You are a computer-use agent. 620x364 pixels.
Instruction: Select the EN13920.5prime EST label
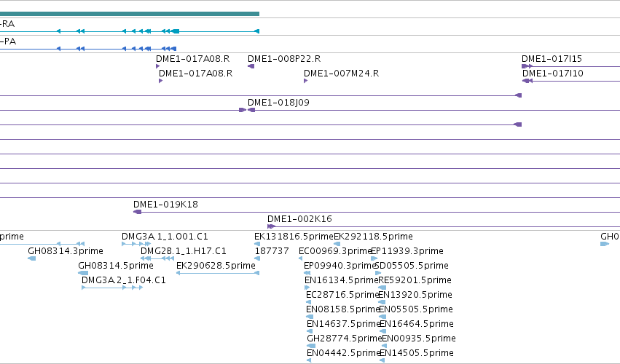point(415,296)
